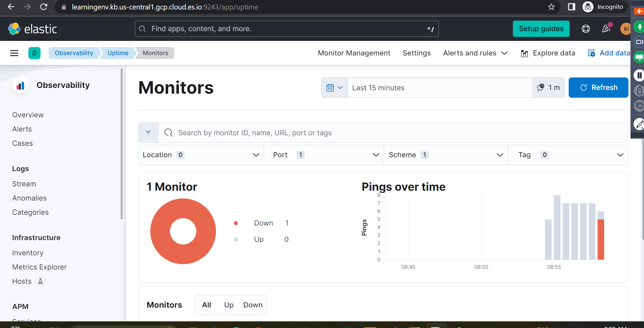644x328 pixels.
Task: Open Setup guides
Action: click(541, 29)
